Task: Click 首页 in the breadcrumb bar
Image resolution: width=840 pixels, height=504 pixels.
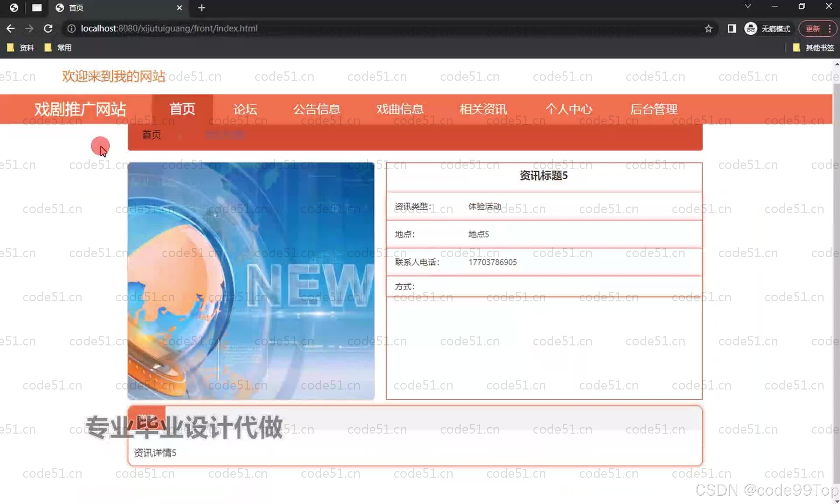Action: click(x=151, y=134)
